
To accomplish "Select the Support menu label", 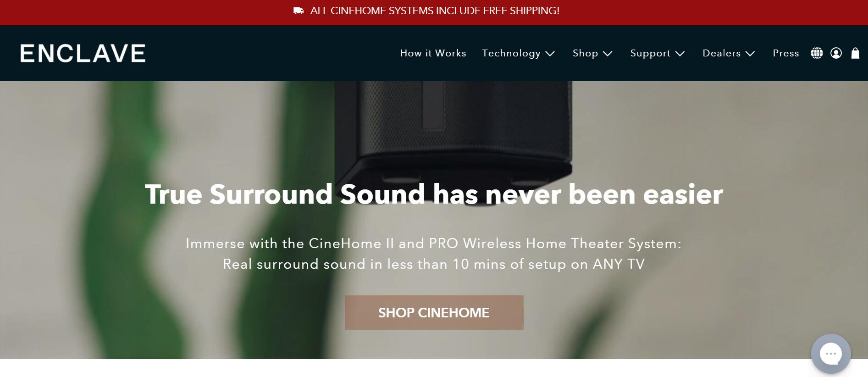I will click(650, 53).
